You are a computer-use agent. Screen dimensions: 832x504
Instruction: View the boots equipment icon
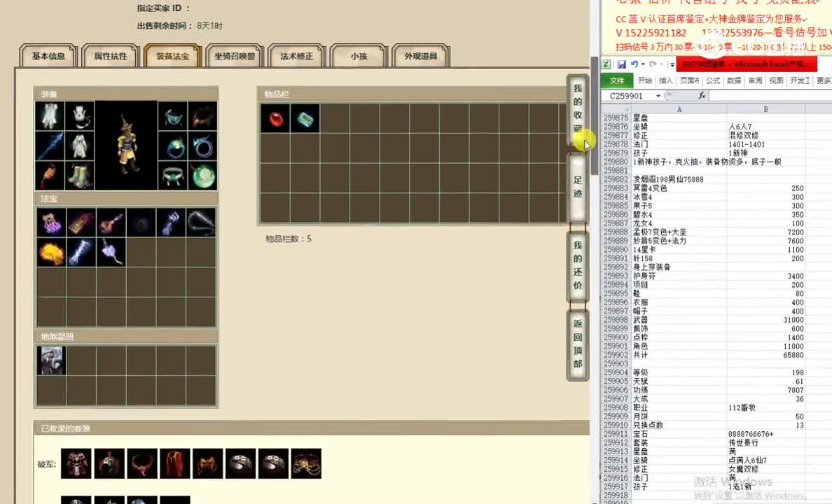point(80,176)
